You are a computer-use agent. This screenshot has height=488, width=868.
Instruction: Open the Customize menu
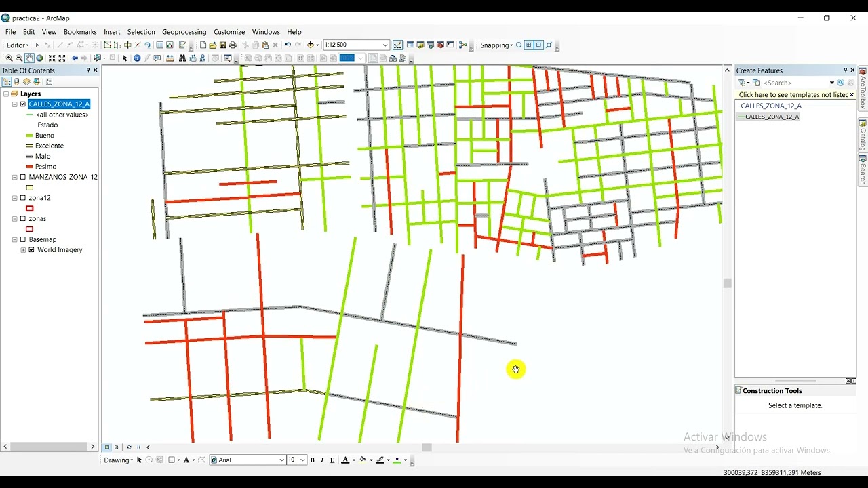coord(229,32)
